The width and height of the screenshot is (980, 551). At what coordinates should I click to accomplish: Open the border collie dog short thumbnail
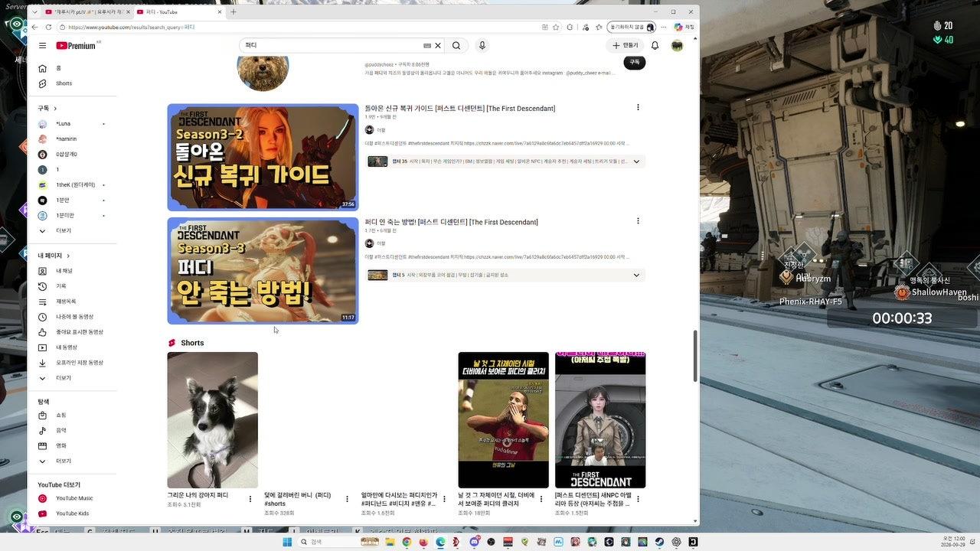[213, 420]
